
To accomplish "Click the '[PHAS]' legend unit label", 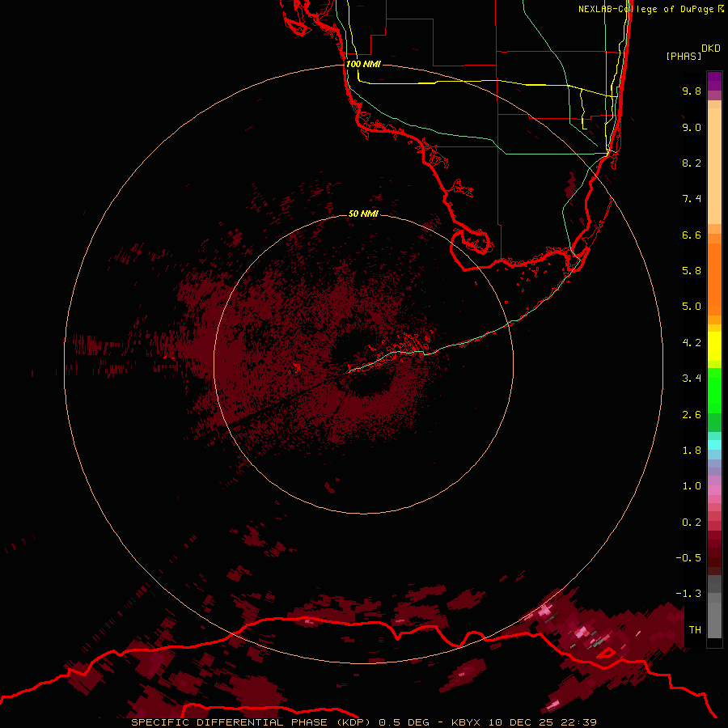I will (684, 57).
